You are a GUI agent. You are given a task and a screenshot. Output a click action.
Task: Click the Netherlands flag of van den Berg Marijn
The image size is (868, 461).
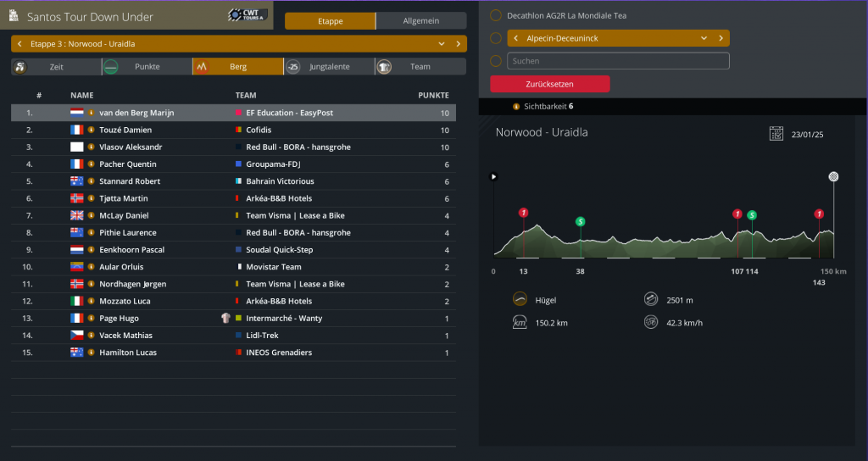77,113
